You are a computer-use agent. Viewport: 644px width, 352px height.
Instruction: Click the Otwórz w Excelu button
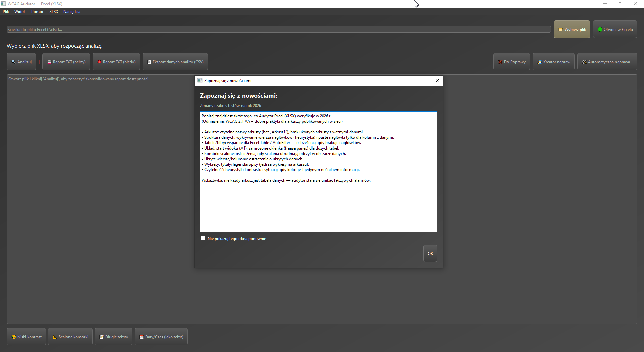[615, 29]
